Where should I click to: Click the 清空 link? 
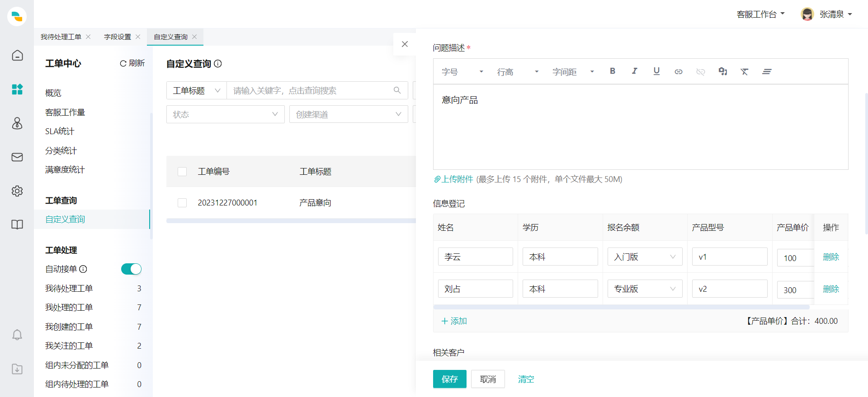526,379
